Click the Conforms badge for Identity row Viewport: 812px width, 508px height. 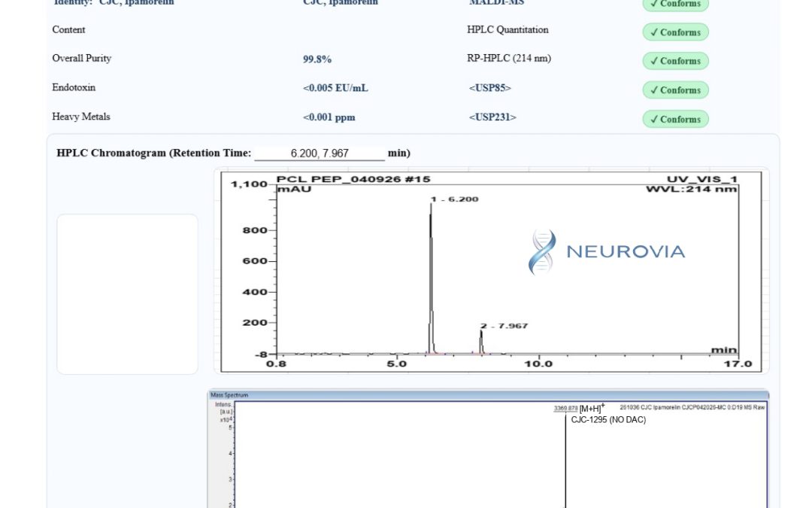click(676, 5)
